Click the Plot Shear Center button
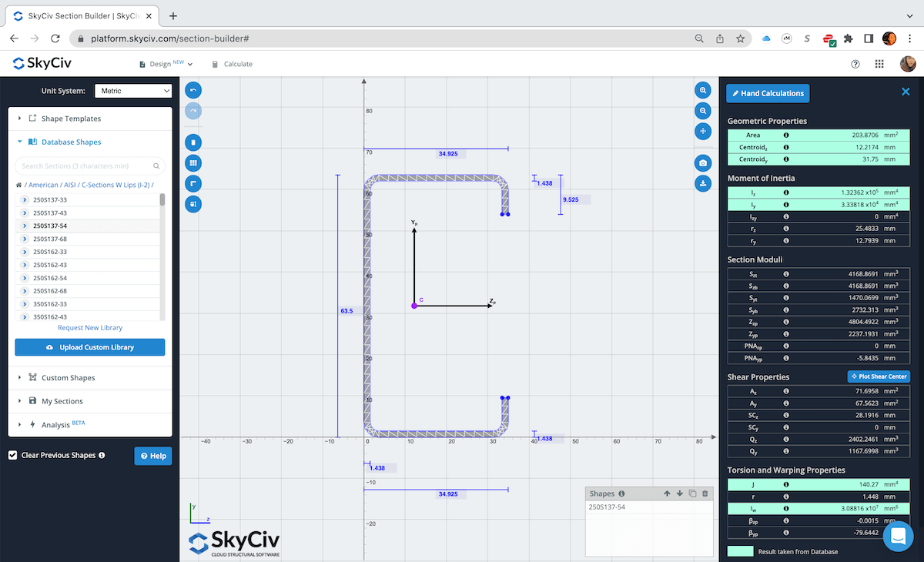Viewport: 924px width, 562px height. pos(879,376)
